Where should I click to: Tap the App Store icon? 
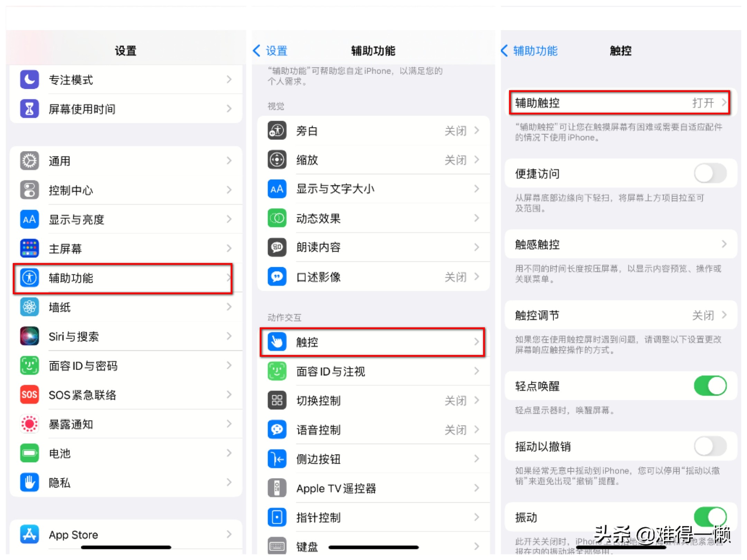coord(29,534)
